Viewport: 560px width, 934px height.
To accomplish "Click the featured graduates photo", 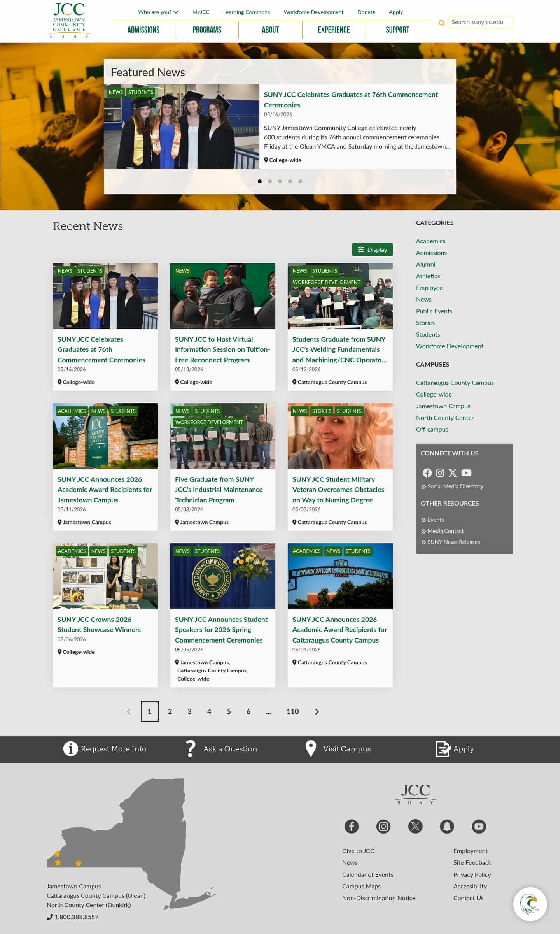I will point(182,126).
